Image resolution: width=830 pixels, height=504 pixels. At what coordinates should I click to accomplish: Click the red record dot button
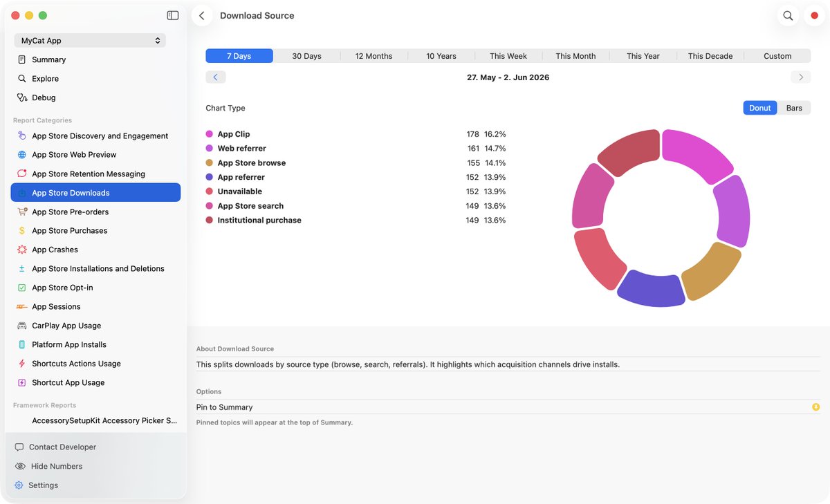814,15
